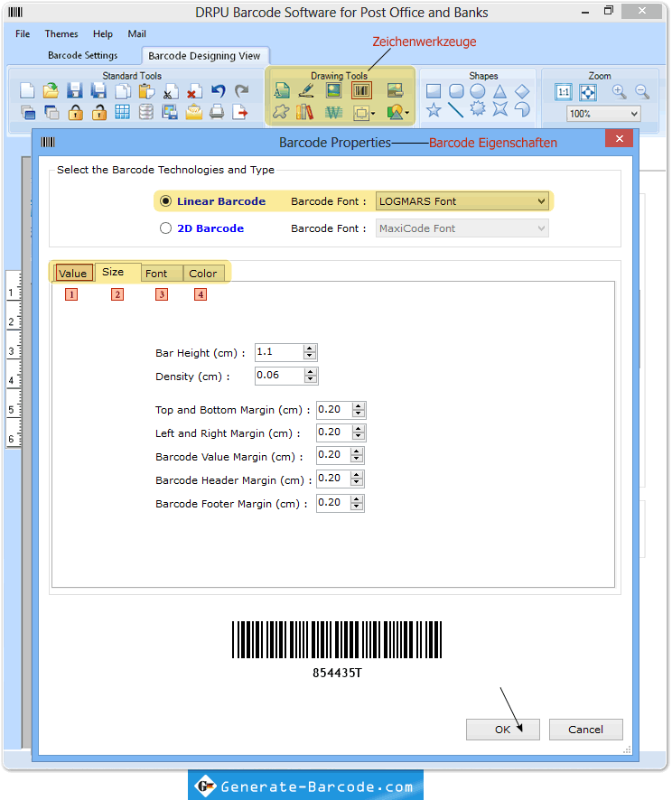Open the Value tab
The height and width of the screenshot is (800, 672).
[73, 273]
